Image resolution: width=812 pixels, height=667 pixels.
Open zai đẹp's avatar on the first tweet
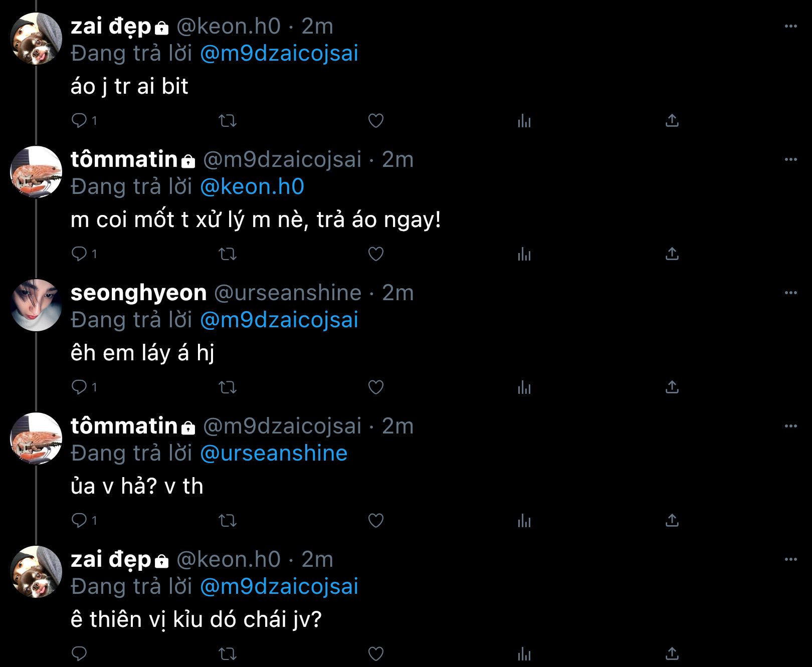tap(36, 39)
